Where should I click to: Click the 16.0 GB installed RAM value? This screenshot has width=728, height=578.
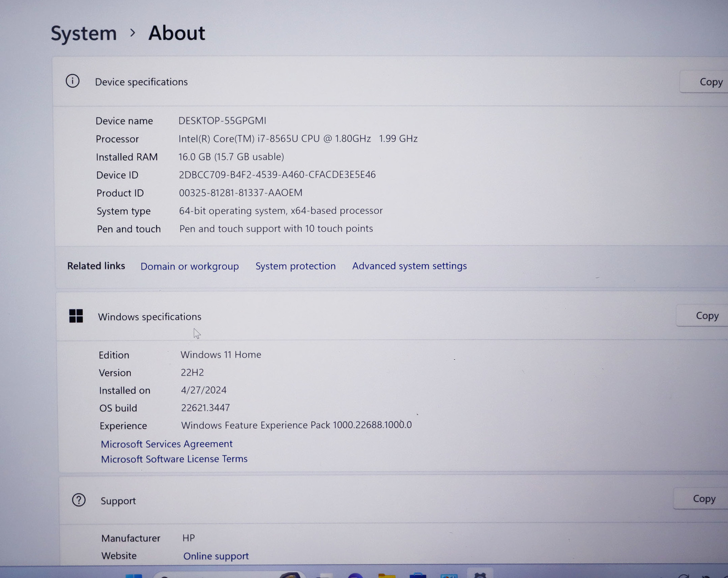231,157
